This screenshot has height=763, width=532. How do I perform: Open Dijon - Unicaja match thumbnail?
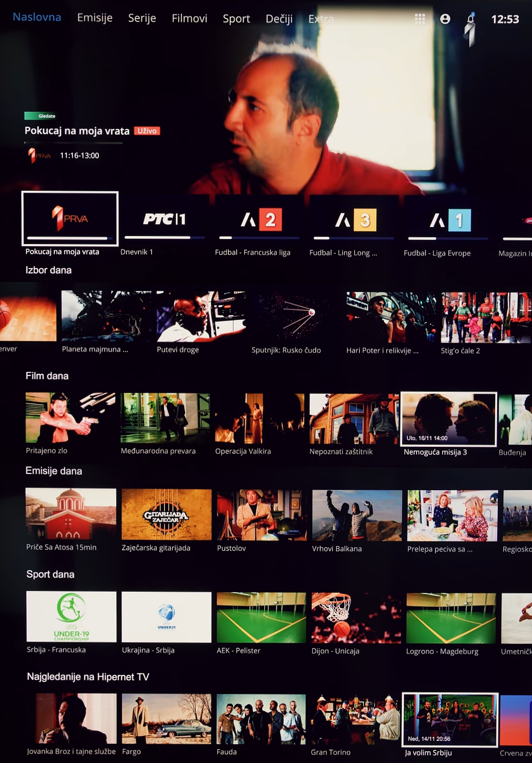pos(356,618)
